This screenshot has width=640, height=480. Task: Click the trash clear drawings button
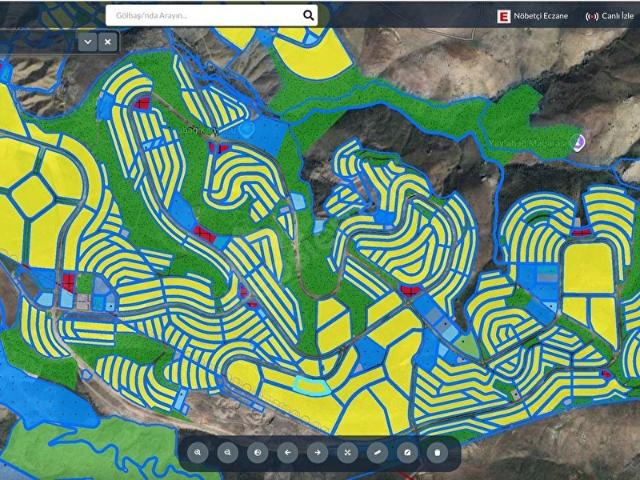(x=437, y=452)
